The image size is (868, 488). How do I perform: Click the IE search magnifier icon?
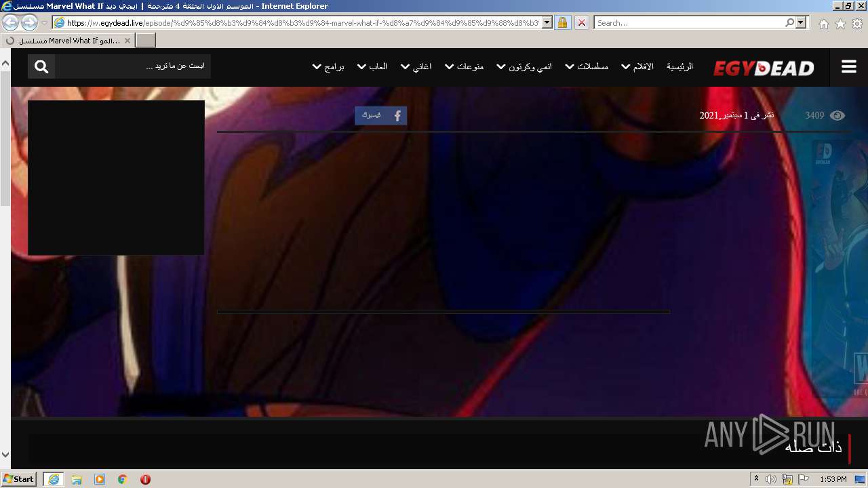789,23
